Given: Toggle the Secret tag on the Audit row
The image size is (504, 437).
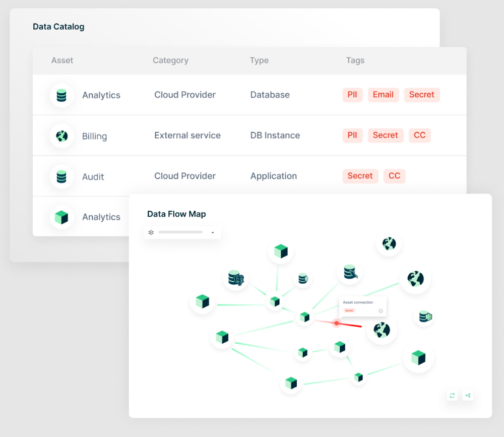Looking at the screenshot, I should (360, 176).
